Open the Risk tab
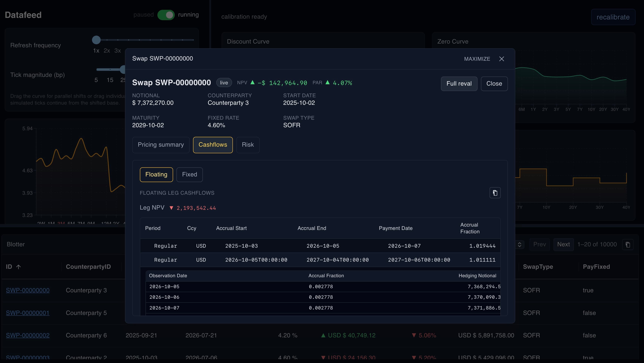The image size is (644, 363). tap(248, 145)
